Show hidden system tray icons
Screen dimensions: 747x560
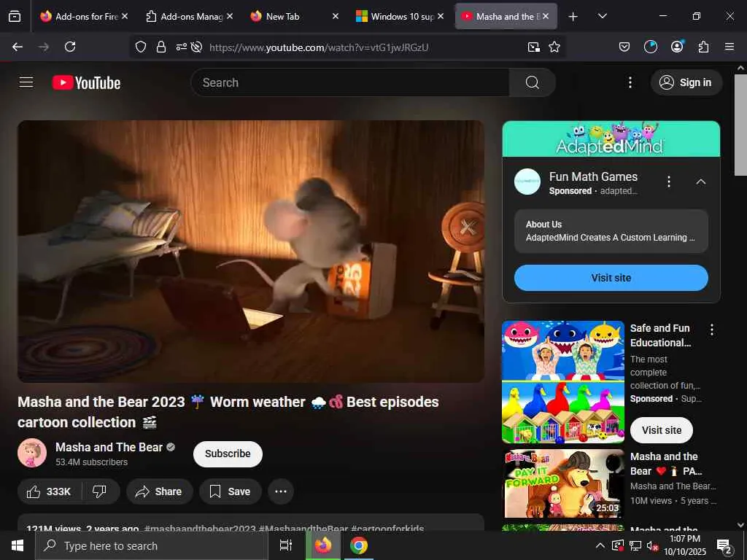pos(600,545)
